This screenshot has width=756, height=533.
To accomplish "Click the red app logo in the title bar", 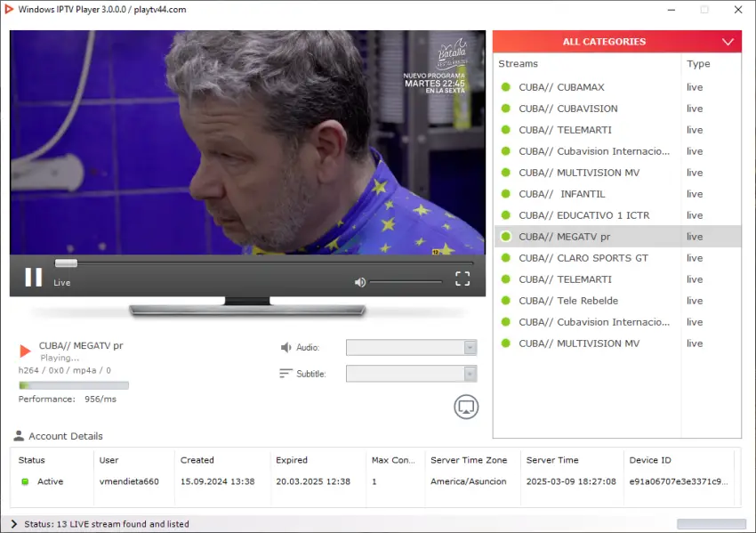I will click(x=9, y=9).
